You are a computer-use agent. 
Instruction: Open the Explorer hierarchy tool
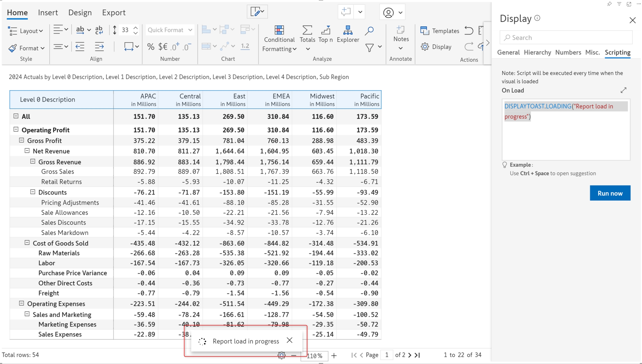click(348, 30)
